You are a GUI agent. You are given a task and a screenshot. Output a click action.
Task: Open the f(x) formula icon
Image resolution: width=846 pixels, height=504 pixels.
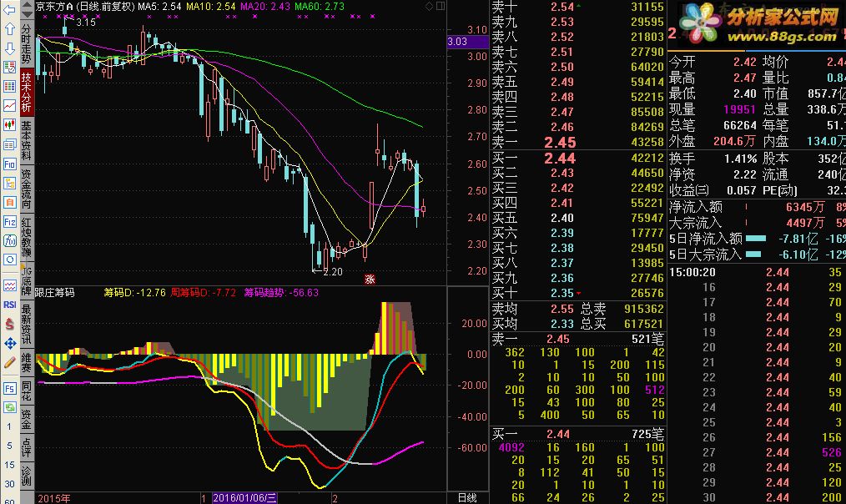tap(9, 240)
